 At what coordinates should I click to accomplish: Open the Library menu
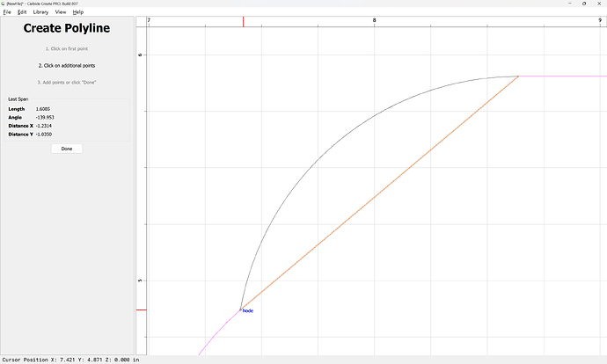tap(40, 12)
